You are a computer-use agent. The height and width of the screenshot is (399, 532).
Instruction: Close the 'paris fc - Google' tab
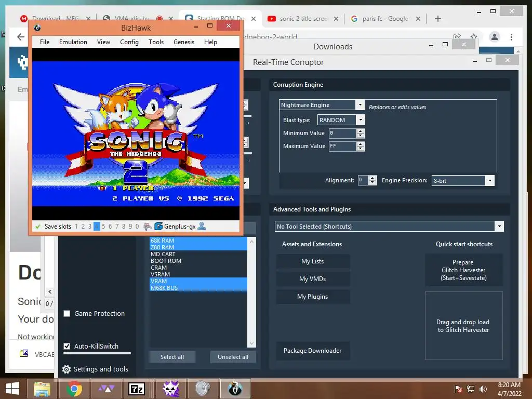pos(418,19)
